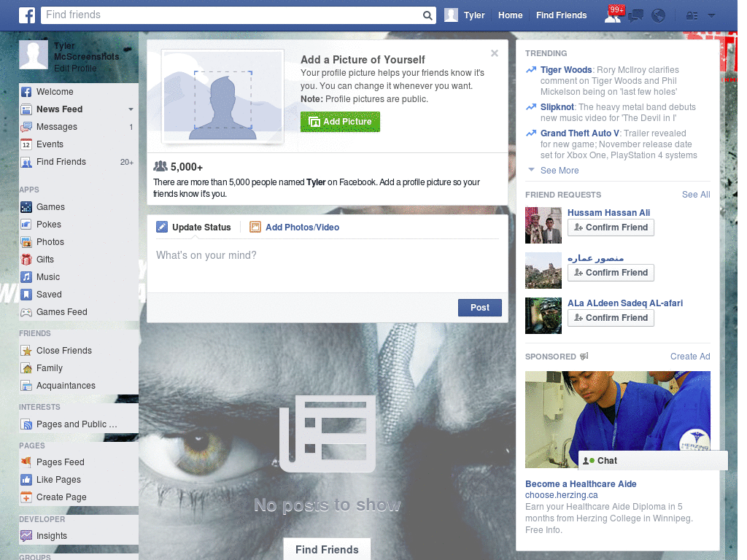This screenshot has height=560, width=747.
Task: Click the Events calendar icon
Action: pos(26,144)
